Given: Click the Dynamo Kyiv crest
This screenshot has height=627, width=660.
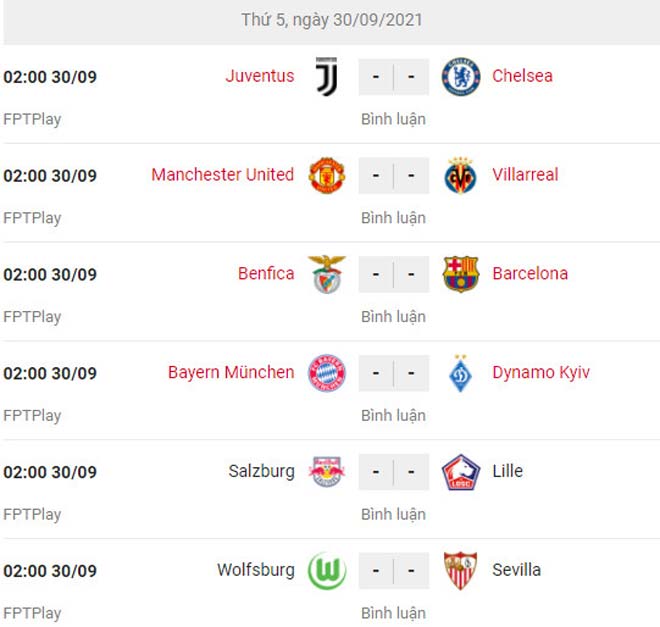Looking at the screenshot, I should pos(461,373).
